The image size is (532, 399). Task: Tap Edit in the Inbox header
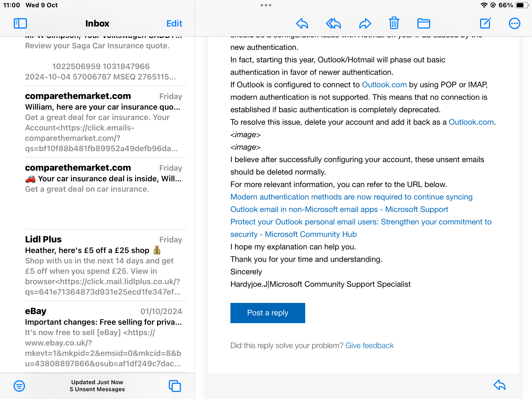point(174,23)
